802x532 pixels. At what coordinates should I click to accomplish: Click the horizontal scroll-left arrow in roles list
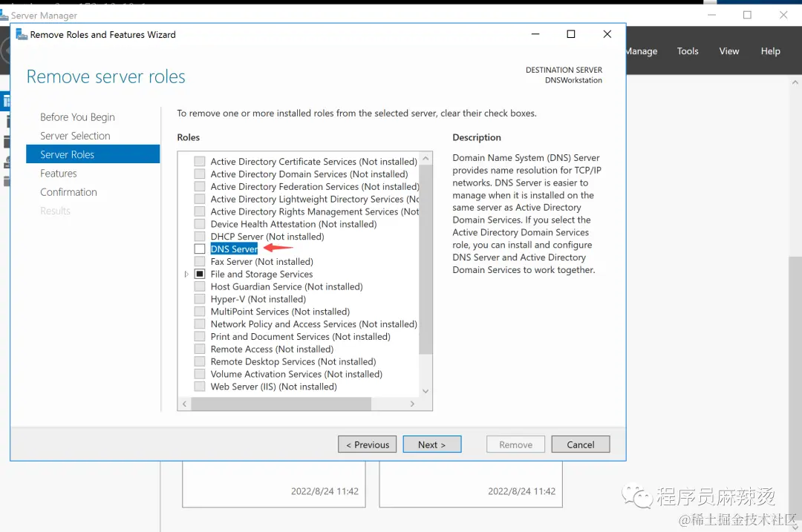tap(185, 404)
